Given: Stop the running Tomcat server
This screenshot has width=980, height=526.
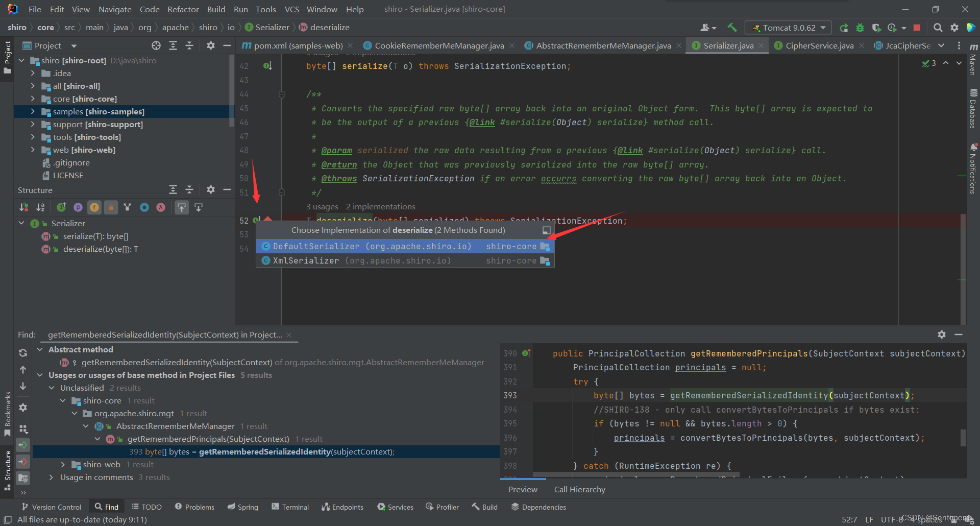Looking at the screenshot, I should pyautogui.click(x=917, y=28).
